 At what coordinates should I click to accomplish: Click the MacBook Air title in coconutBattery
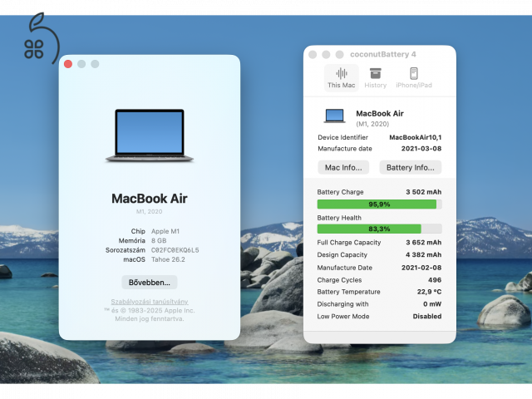pos(380,114)
